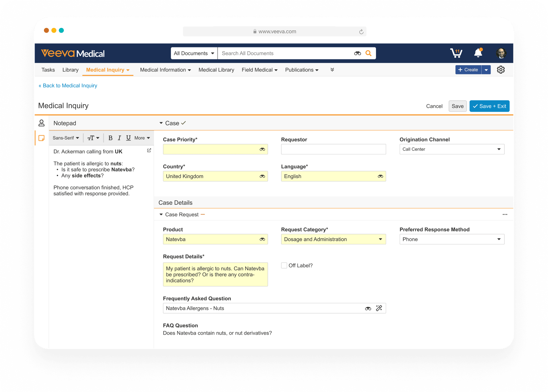Toggle underline formatting in Notepad

[128, 138]
